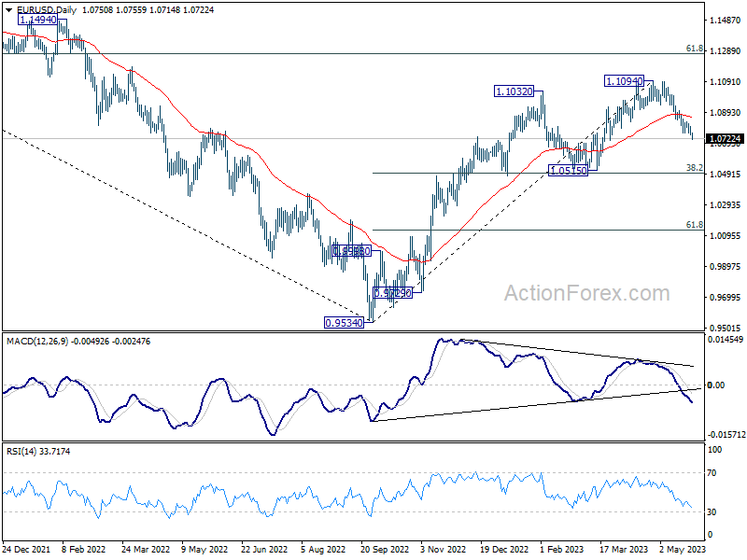Select the MACD 0.014549 axis value
This screenshot has width=747, height=560.
(726, 340)
